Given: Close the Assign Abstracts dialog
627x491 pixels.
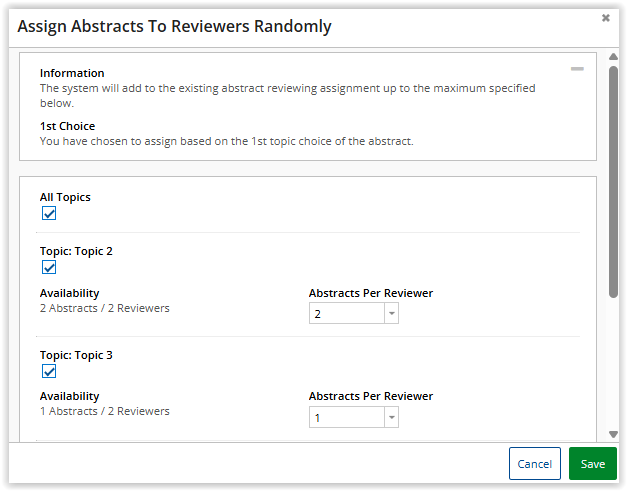Looking at the screenshot, I should 605,18.
